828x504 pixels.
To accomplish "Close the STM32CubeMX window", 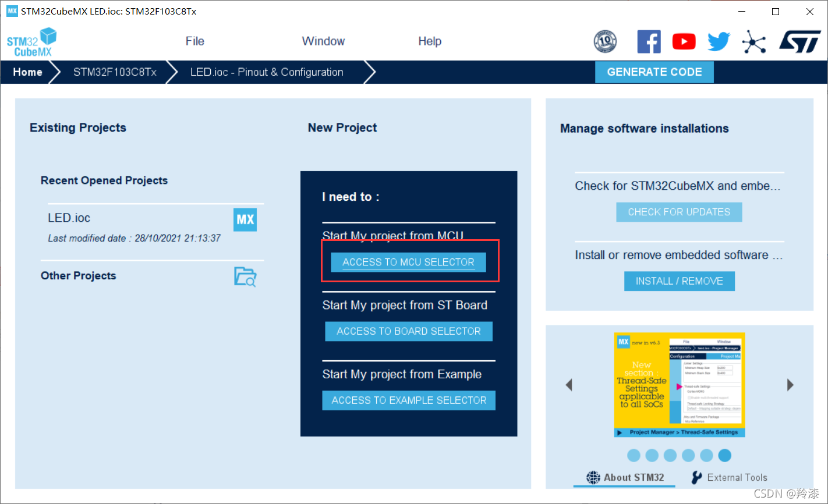I will 810,12.
